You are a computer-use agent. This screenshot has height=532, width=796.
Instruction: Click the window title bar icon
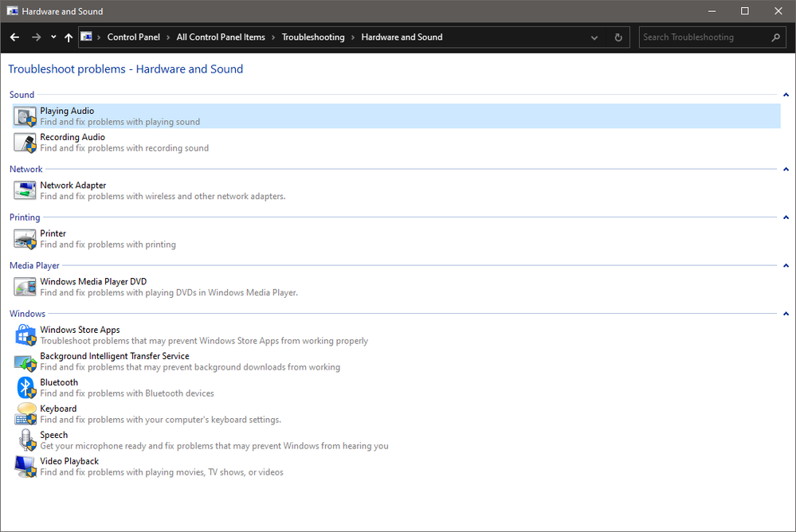click(13, 11)
